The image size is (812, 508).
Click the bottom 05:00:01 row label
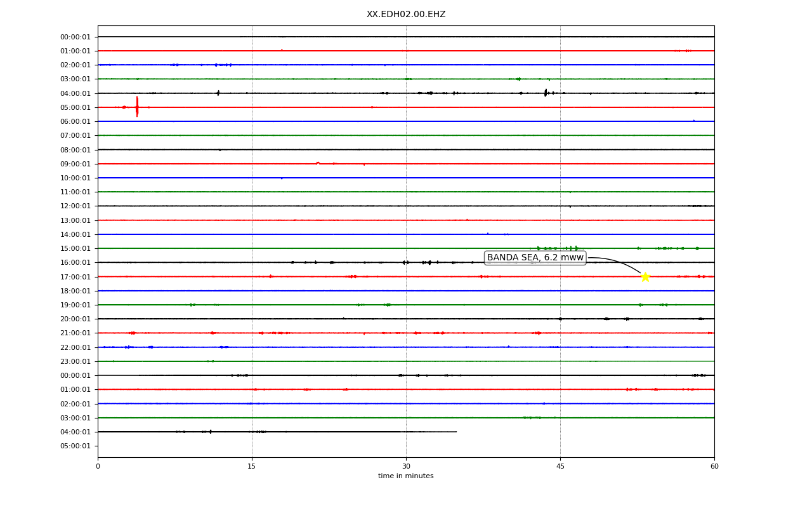click(x=75, y=446)
